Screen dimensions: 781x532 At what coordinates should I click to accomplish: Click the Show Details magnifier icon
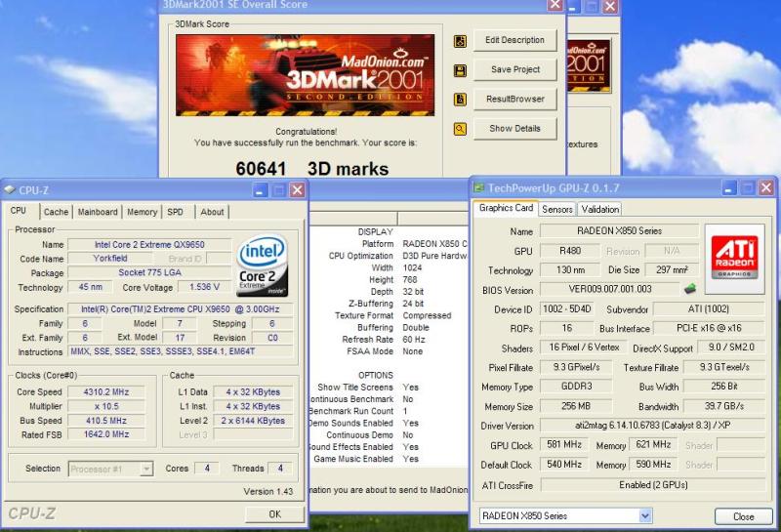coord(460,130)
